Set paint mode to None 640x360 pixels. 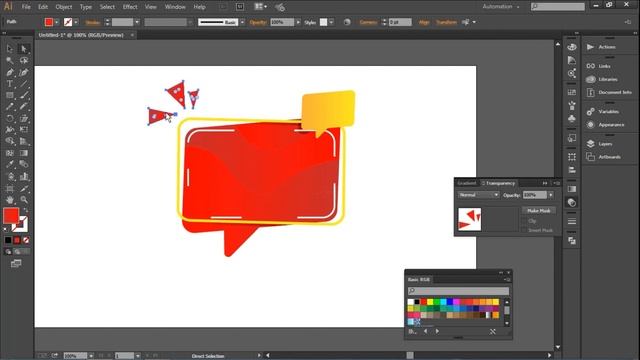[26, 240]
